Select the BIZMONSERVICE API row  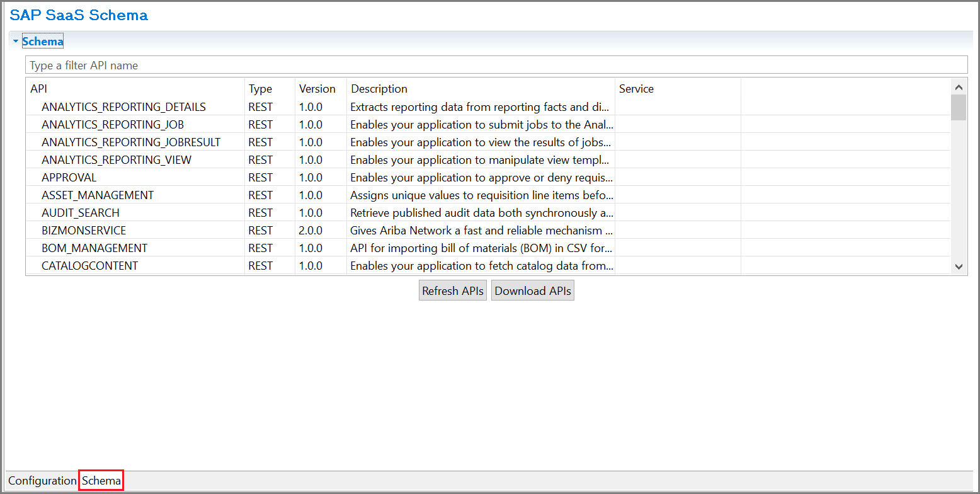pyautogui.click(x=488, y=231)
